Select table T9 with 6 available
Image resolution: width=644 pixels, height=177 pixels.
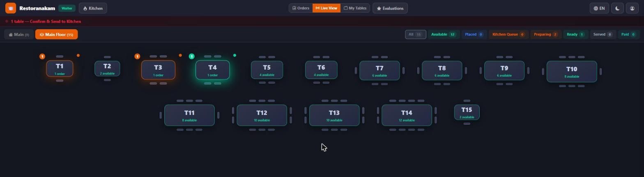(x=504, y=70)
